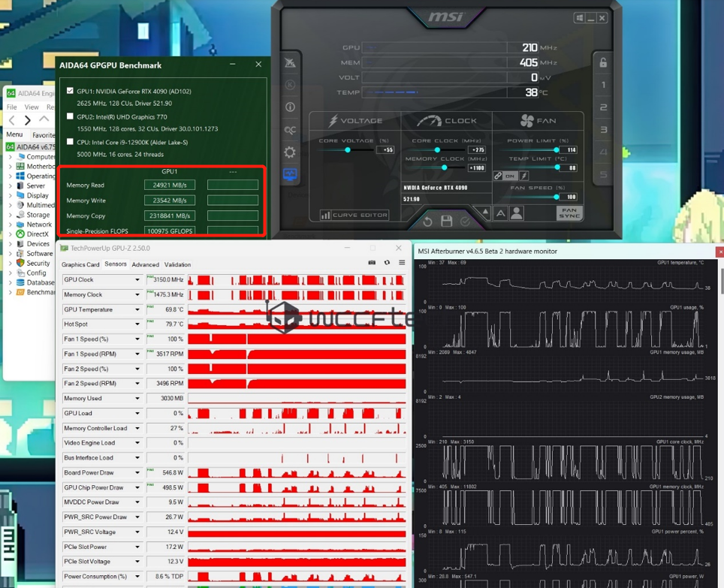724x588 pixels.
Task: Go forward in AIDA64 navigation
Action: click(x=28, y=120)
